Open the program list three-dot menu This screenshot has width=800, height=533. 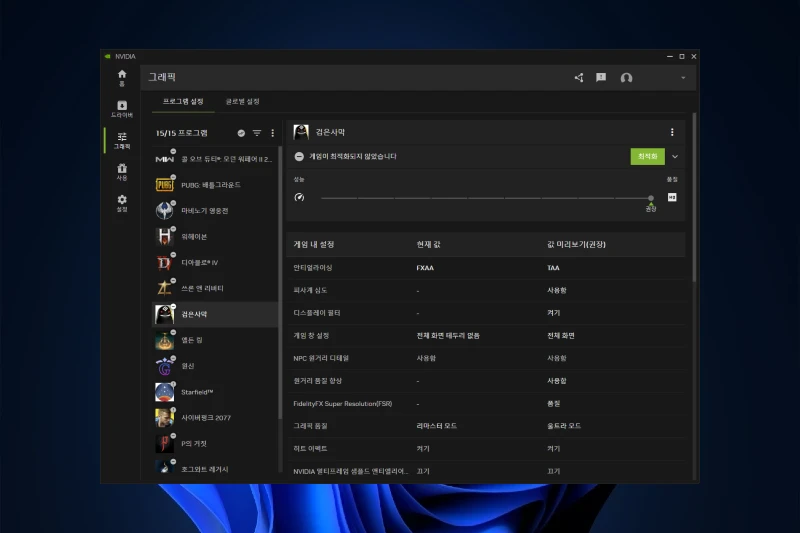[272, 133]
